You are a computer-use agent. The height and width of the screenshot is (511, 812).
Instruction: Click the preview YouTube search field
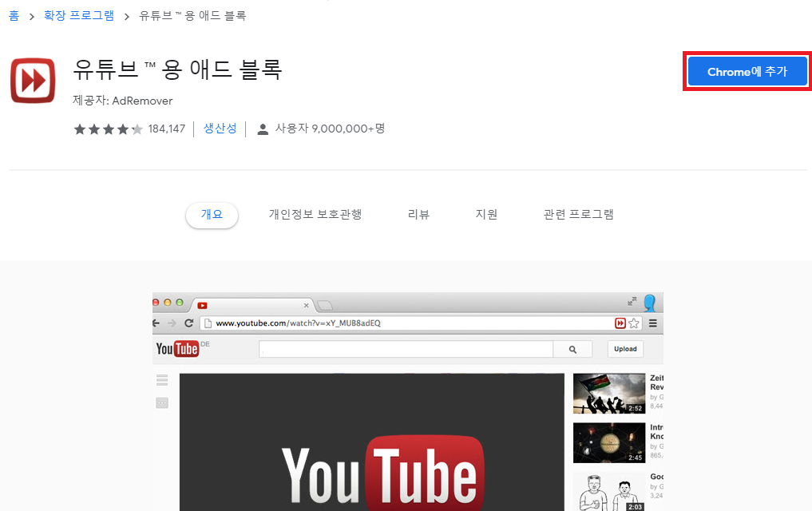pos(406,349)
